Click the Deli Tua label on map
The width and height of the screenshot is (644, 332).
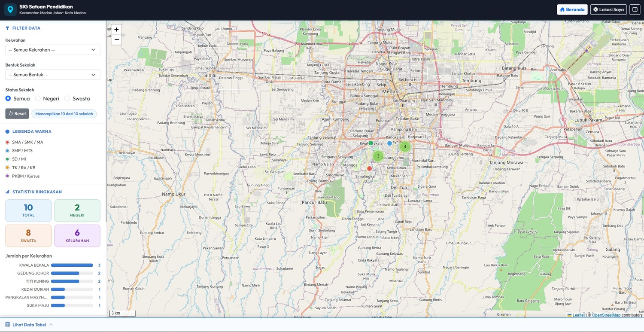coord(399,188)
